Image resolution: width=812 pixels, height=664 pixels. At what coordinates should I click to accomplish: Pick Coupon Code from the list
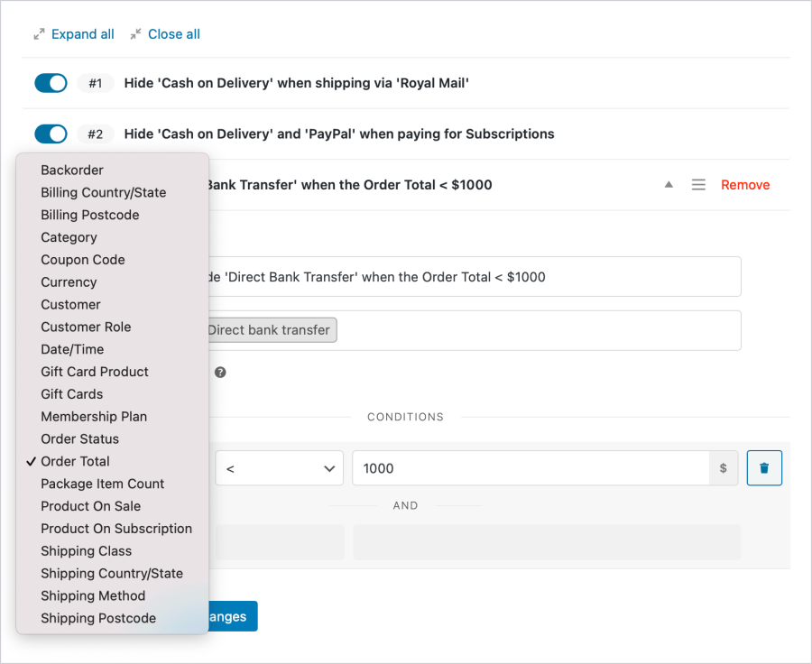click(83, 260)
